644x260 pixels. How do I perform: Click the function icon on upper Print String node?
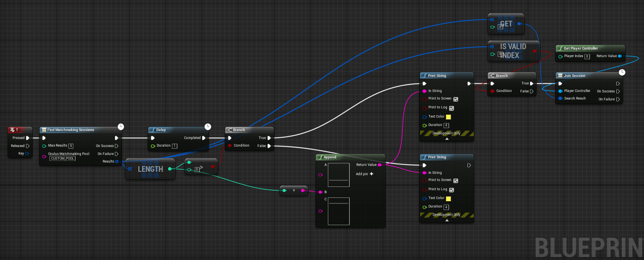click(425, 76)
